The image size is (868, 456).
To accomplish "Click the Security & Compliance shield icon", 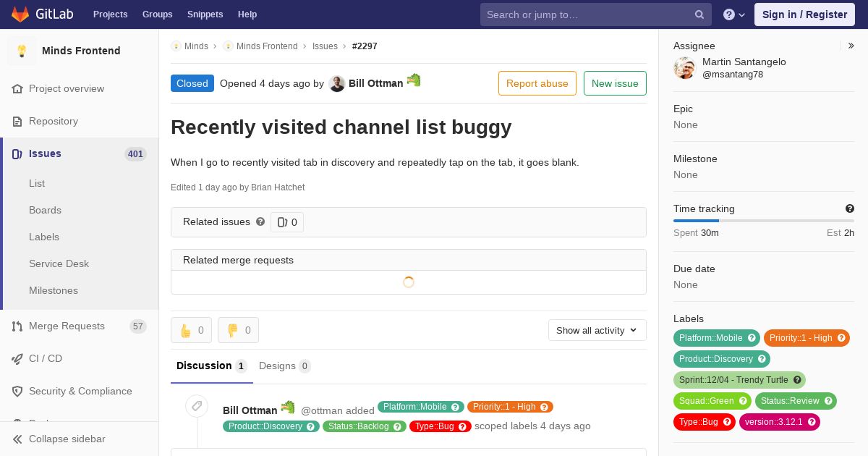I will pyautogui.click(x=17, y=392).
